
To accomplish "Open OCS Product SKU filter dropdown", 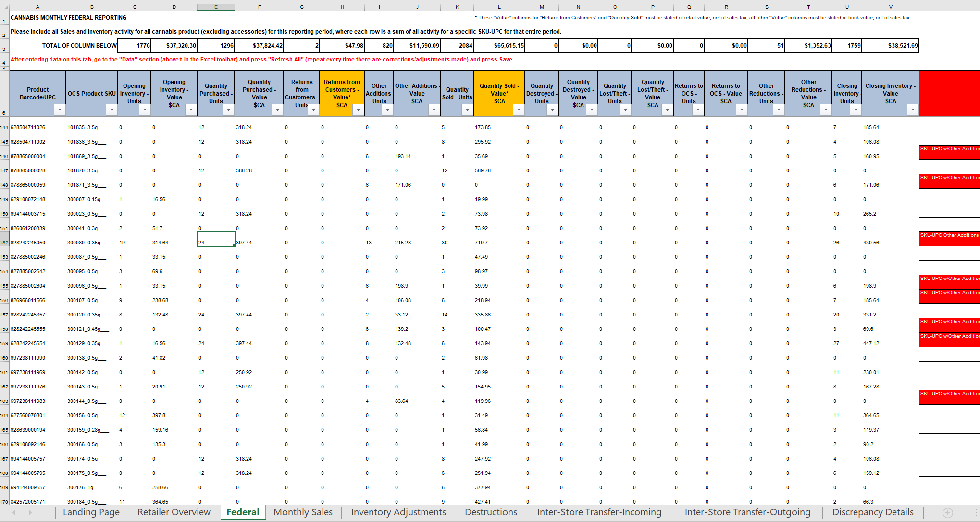I will [112, 110].
